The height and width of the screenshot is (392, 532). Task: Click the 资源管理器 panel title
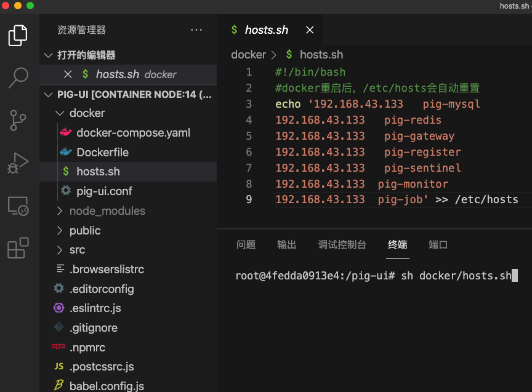click(x=81, y=30)
